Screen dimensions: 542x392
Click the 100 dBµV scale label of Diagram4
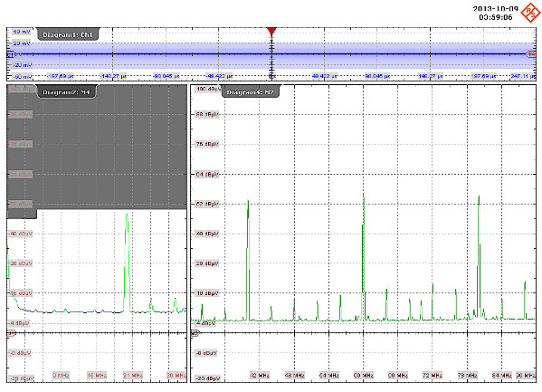click(208, 89)
